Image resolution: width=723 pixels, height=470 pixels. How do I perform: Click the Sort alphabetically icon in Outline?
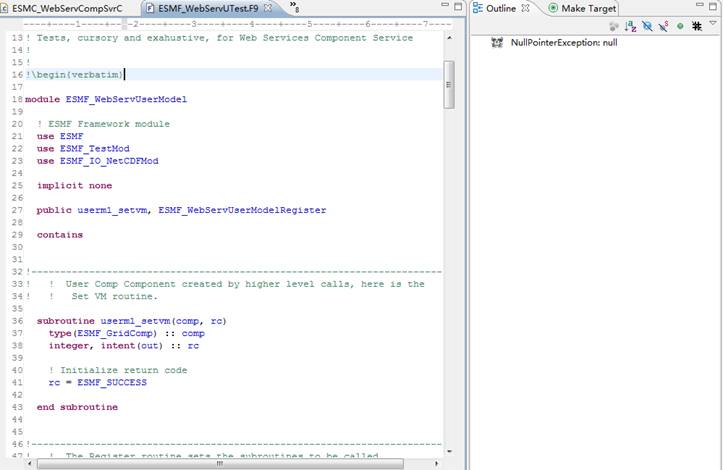tap(631, 26)
